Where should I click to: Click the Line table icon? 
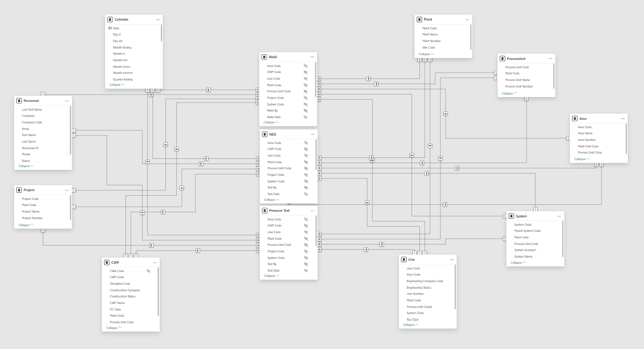tap(404, 259)
